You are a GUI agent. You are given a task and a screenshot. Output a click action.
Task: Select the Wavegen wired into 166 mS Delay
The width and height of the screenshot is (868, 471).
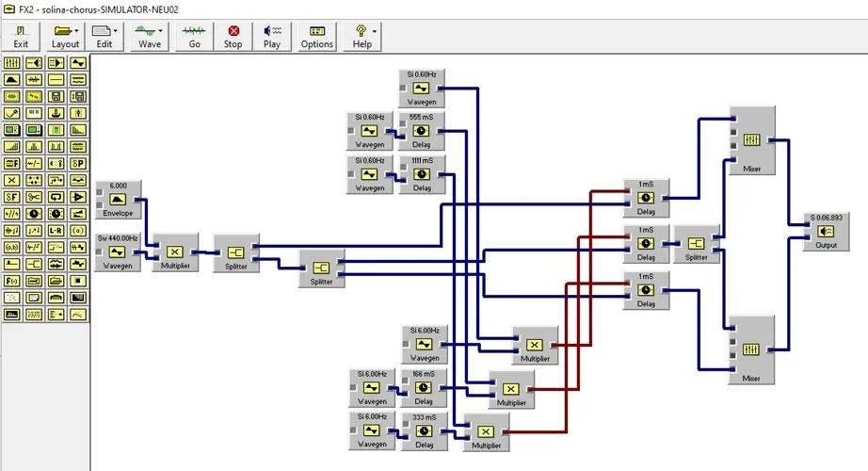pyautogui.click(x=372, y=388)
